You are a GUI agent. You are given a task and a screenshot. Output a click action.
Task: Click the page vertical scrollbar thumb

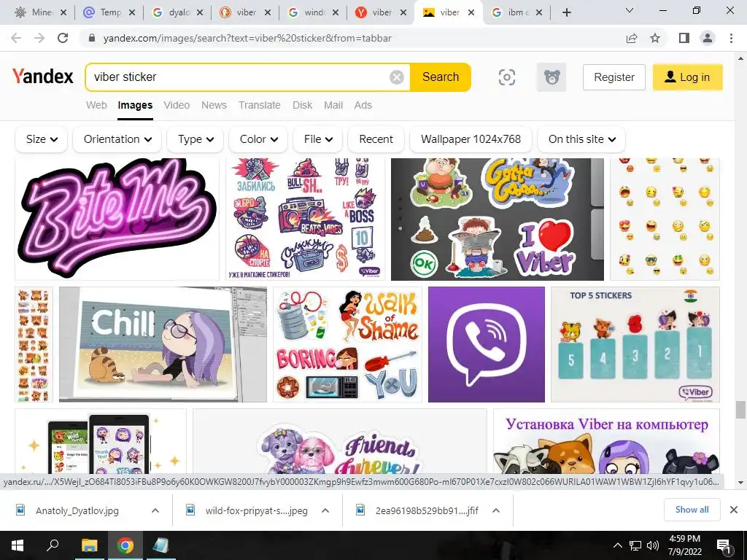coord(740,410)
